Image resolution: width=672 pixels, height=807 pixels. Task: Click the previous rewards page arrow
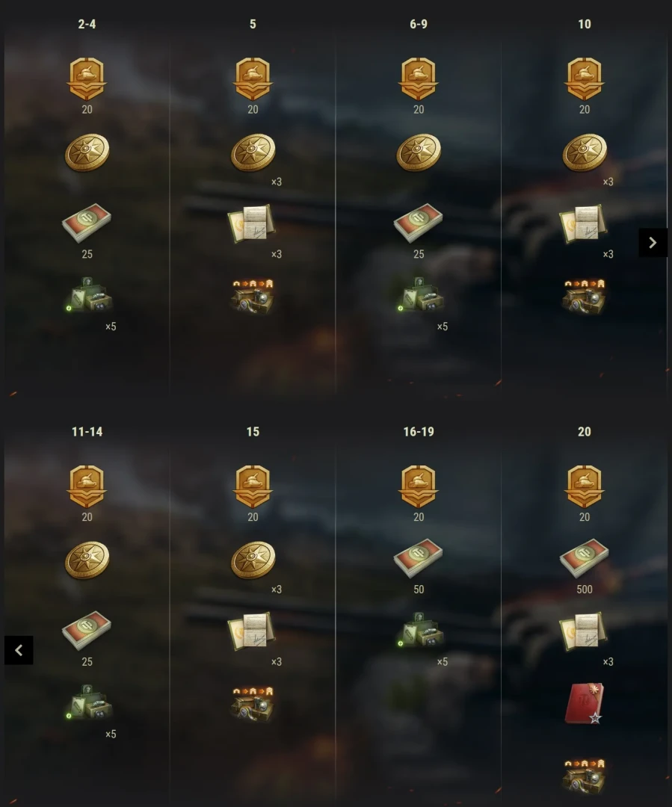click(x=19, y=650)
